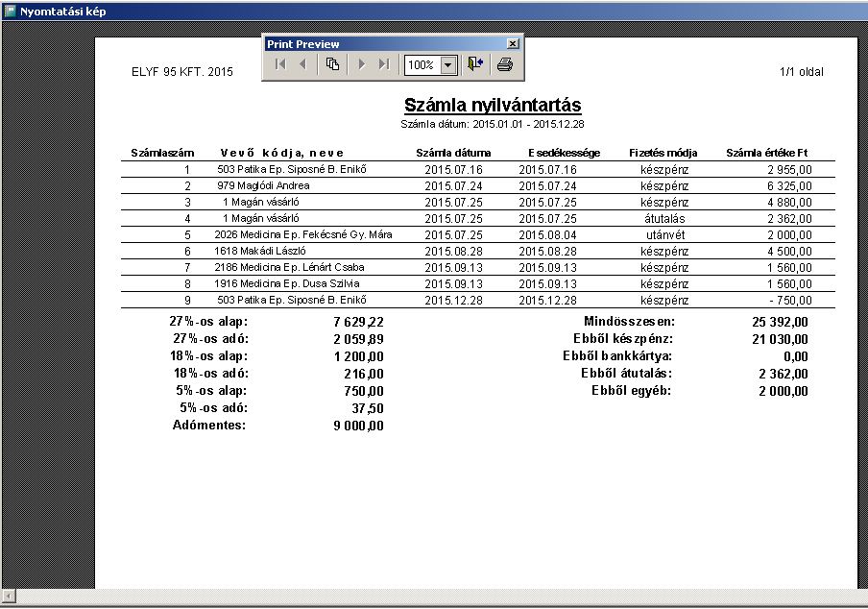Click the Számla dátuma column header

tap(453, 153)
